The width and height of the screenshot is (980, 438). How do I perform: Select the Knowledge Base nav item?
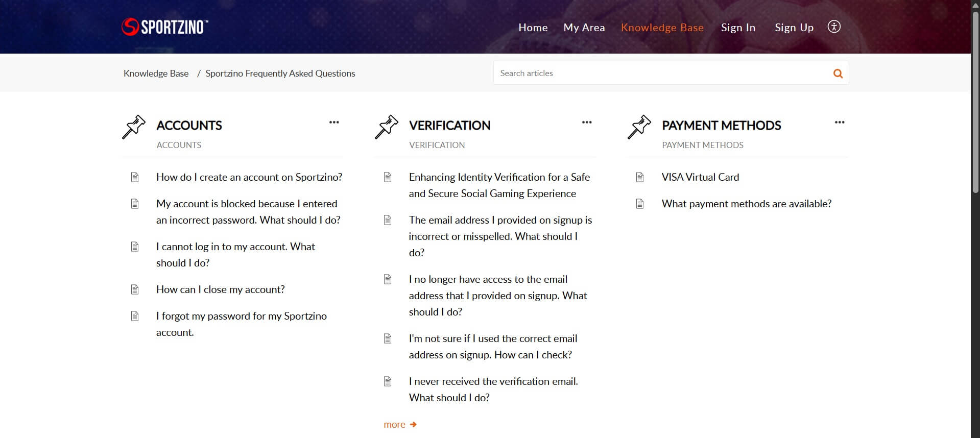[662, 28]
